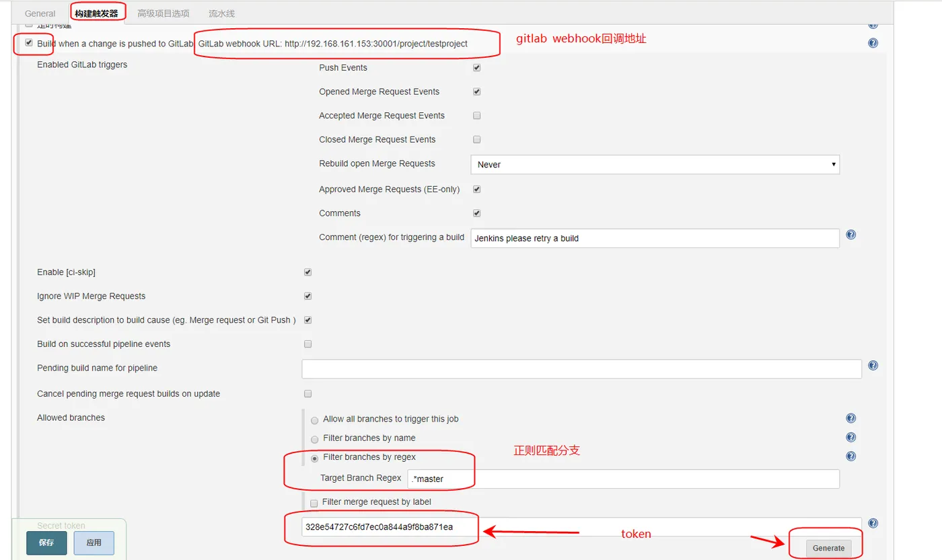Viewport: 942px width, 560px height.
Task: Enable Cancel pending merge request builds on update
Action: point(308,393)
